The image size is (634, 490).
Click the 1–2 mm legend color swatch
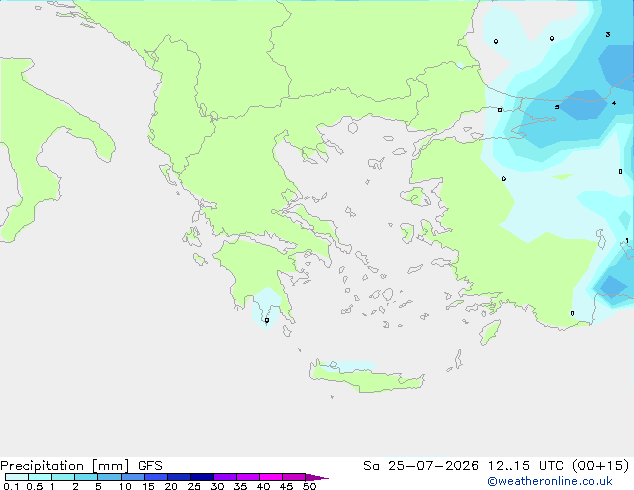tap(63, 477)
